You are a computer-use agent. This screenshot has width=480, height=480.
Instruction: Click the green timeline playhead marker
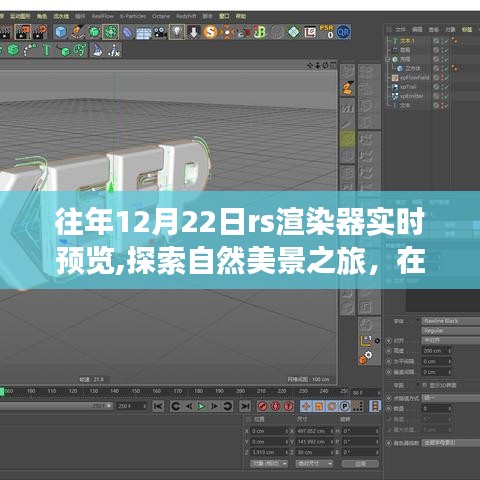point(2,392)
